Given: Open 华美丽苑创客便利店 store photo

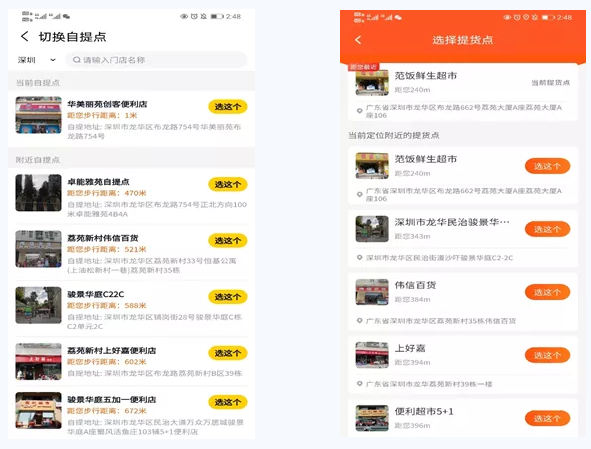Looking at the screenshot, I should click(x=38, y=115).
